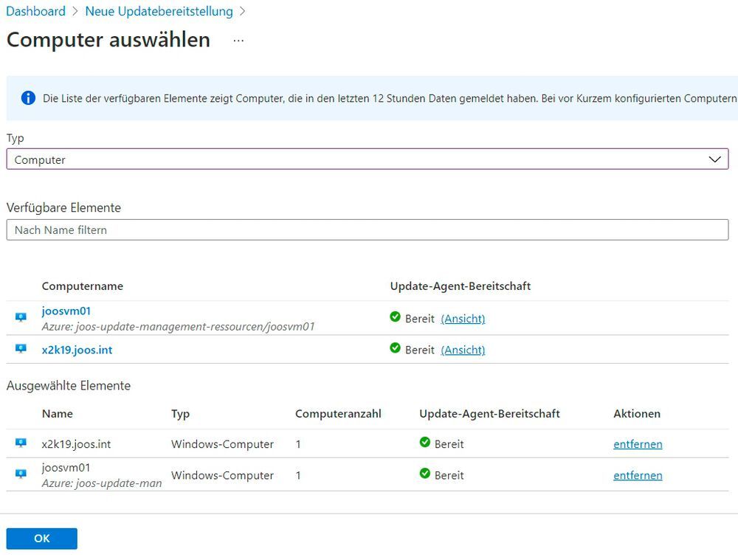This screenshot has height=560, width=738.
Task: Click the Computer auswählen page title
Action: [108, 40]
